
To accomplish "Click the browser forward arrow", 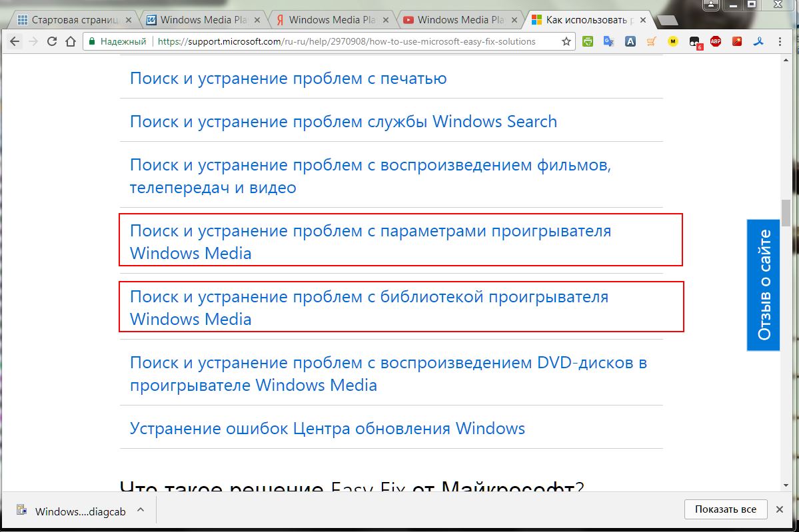I will click(x=33, y=41).
